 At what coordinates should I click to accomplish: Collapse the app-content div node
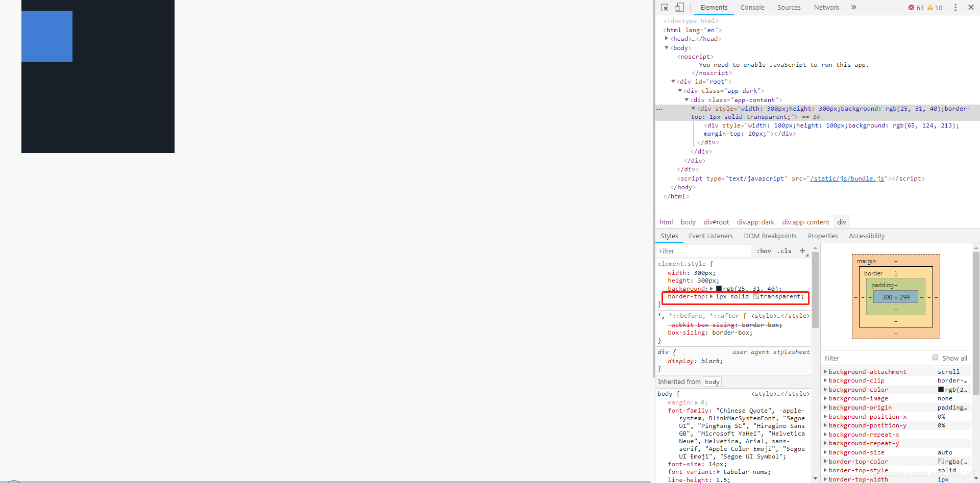pyautogui.click(x=687, y=99)
